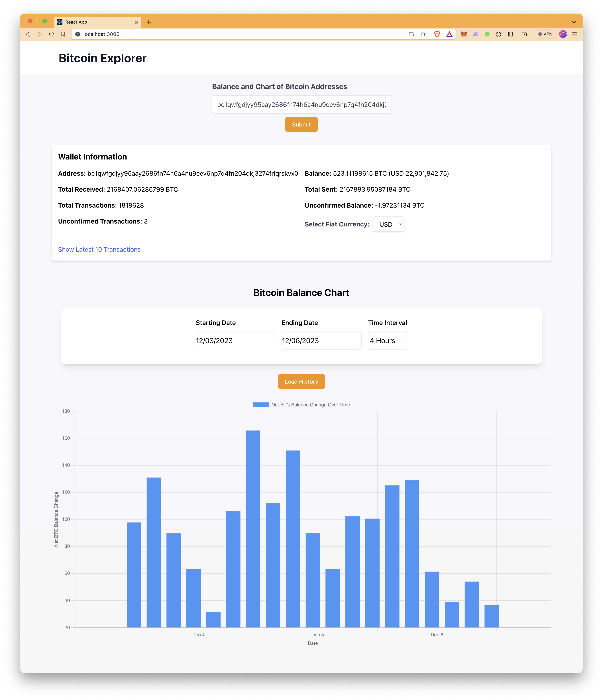
Task: Click the Starting Date field showing 12/03/2023
Action: [x=235, y=340]
